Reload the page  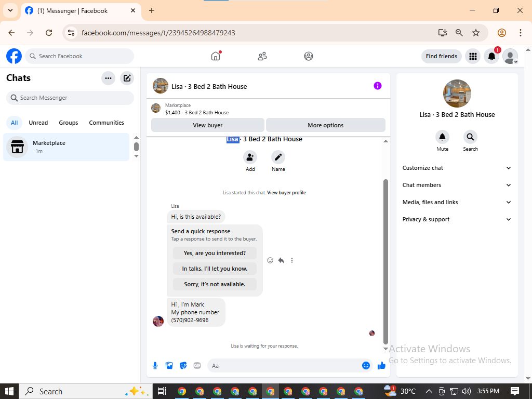coord(49,33)
